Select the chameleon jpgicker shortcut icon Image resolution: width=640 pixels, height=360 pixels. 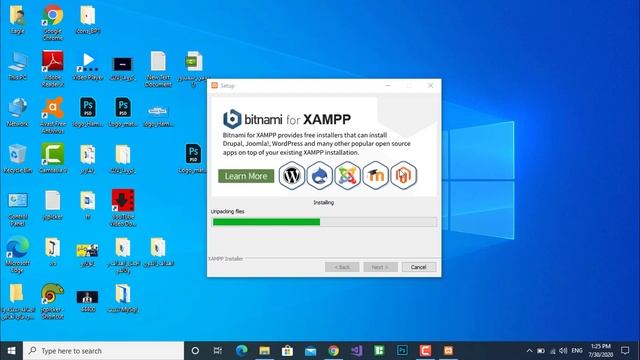[53, 301]
